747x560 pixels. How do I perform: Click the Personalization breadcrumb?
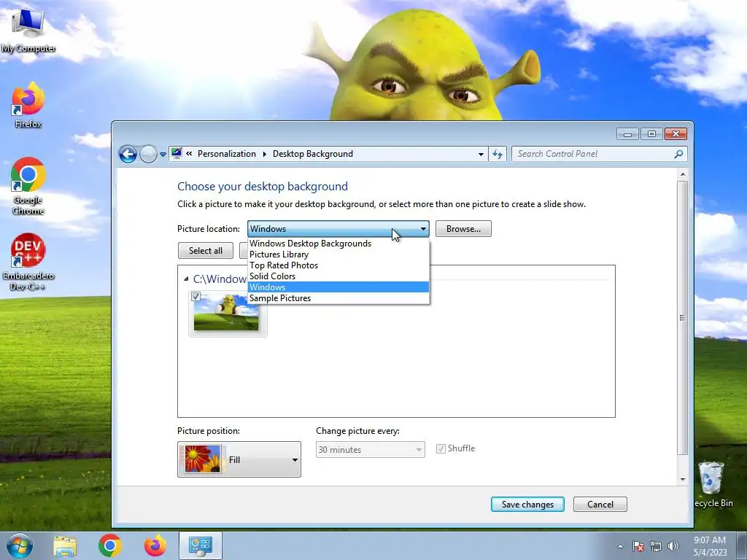point(227,154)
